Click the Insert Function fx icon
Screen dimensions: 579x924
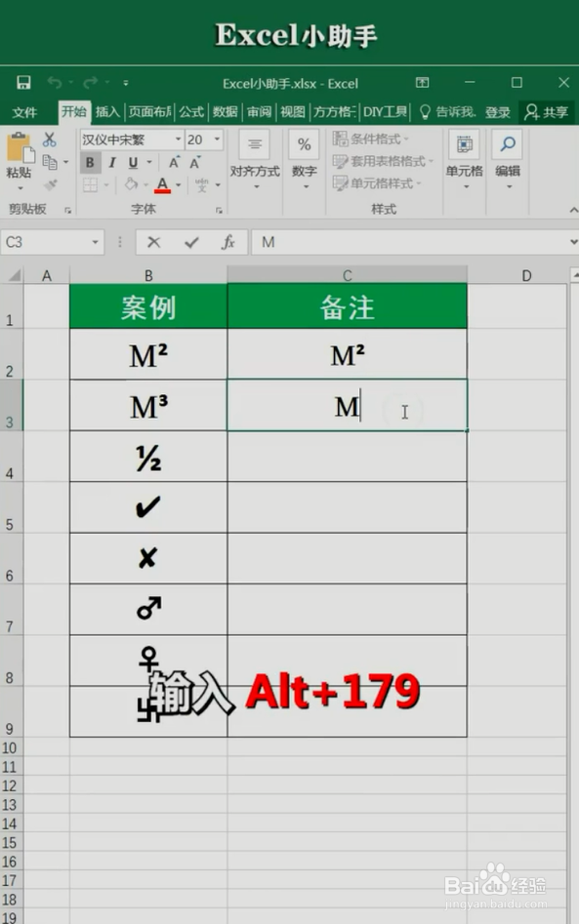[x=228, y=242]
